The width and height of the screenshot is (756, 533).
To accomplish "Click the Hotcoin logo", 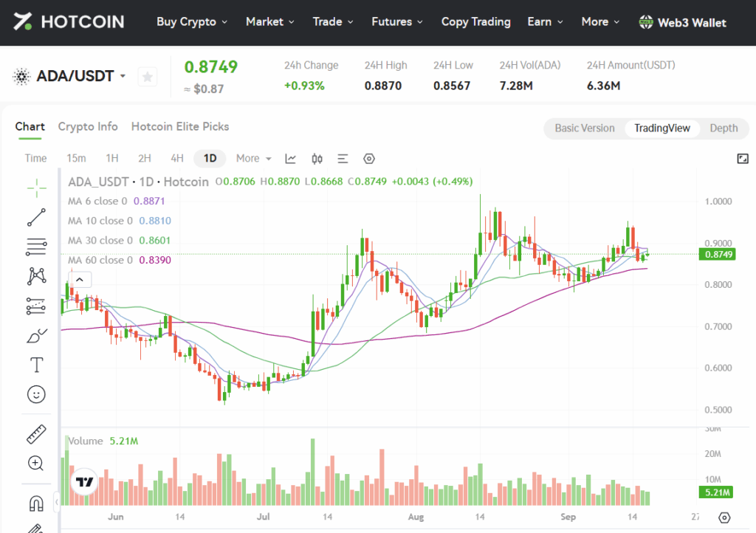I will coord(69,21).
